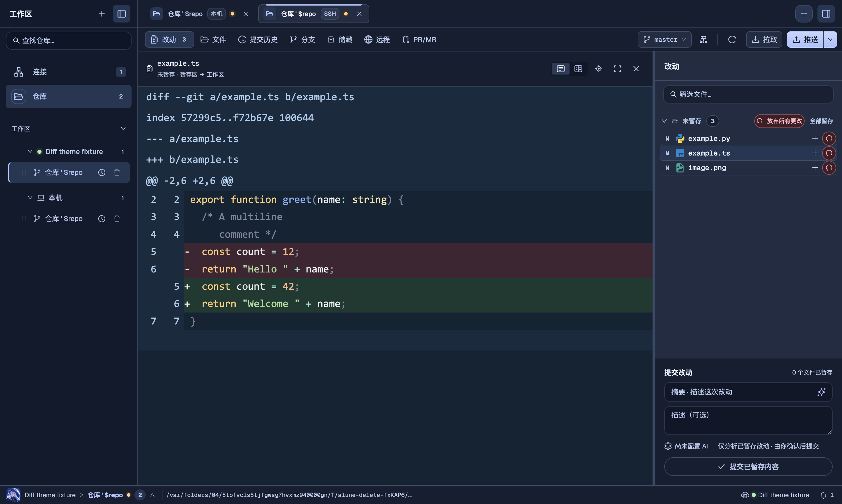Stage example.ts with its plus icon

(815, 153)
